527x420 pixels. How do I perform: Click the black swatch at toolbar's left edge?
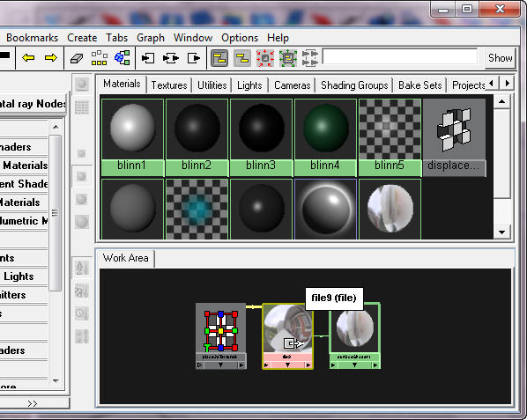(x=4, y=55)
